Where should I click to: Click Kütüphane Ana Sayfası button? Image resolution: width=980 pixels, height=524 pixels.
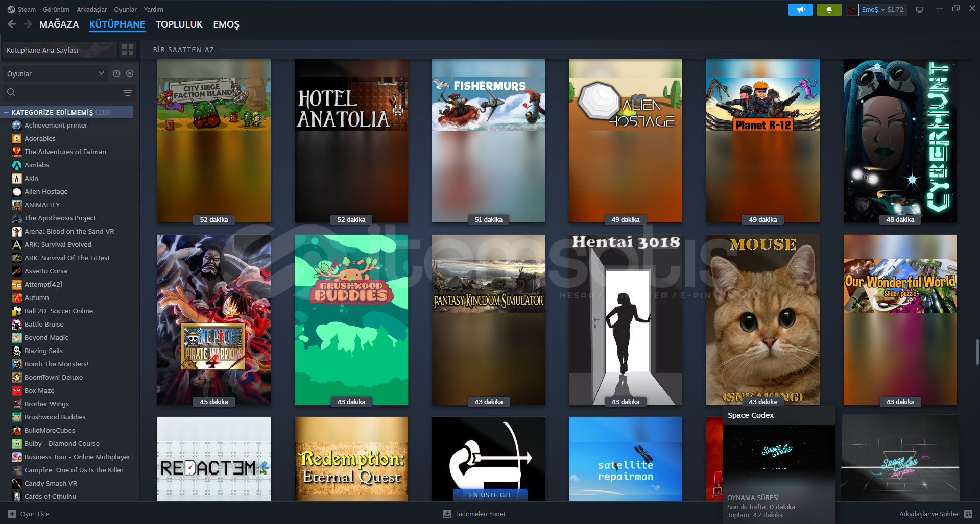coord(60,50)
